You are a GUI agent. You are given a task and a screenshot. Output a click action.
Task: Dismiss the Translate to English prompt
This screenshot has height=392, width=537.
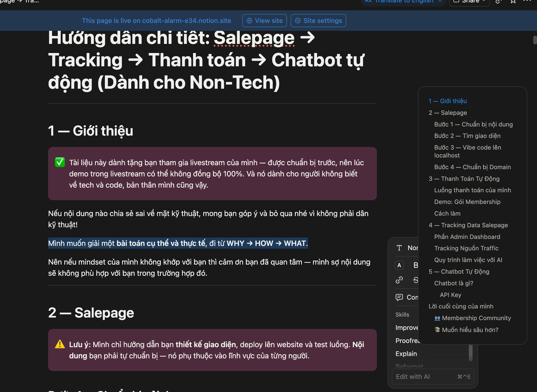[440, 1]
